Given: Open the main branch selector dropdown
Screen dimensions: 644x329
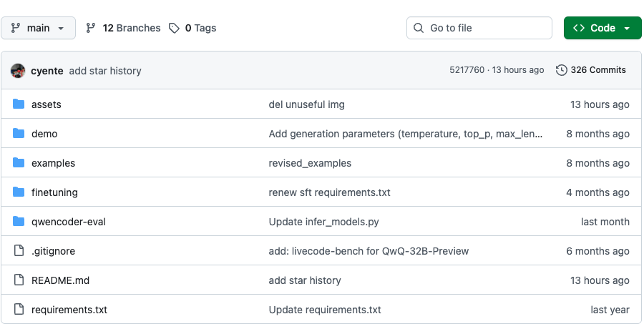Looking at the screenshot, I should (x=38, y=28).
